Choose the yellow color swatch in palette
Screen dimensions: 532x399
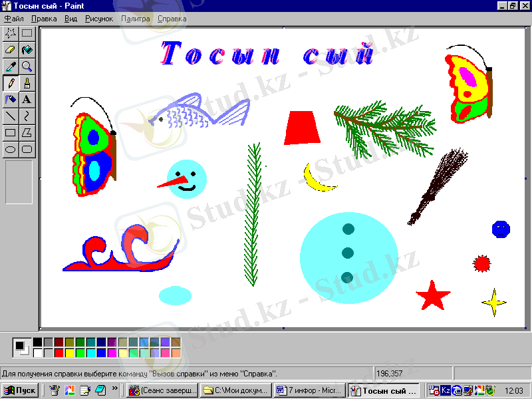pos(69,352)
